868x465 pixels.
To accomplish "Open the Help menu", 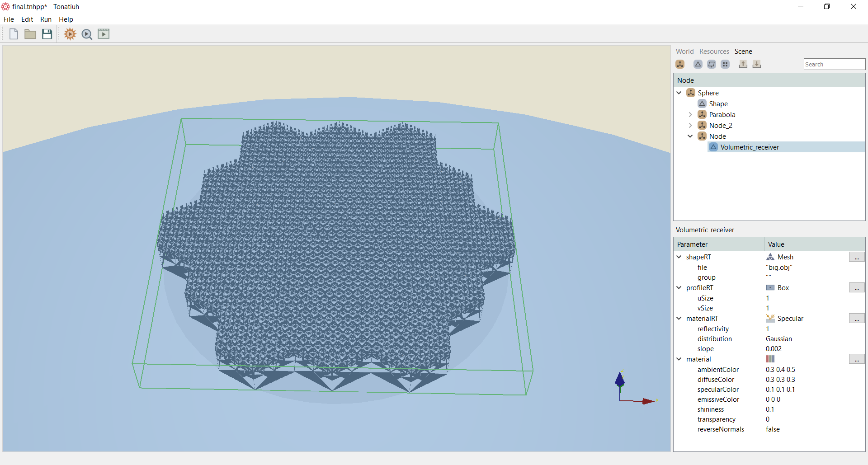I will tap(66, 19).
